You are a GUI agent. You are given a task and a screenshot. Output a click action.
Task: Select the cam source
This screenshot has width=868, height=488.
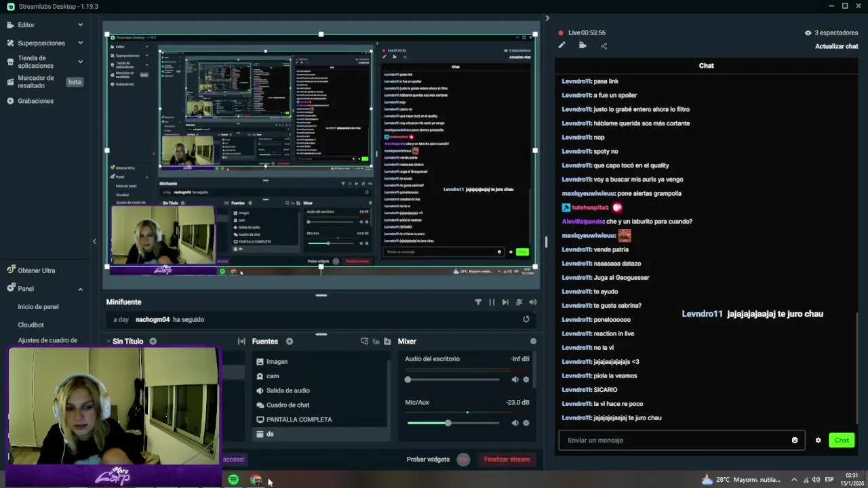[x=320, y=376]
